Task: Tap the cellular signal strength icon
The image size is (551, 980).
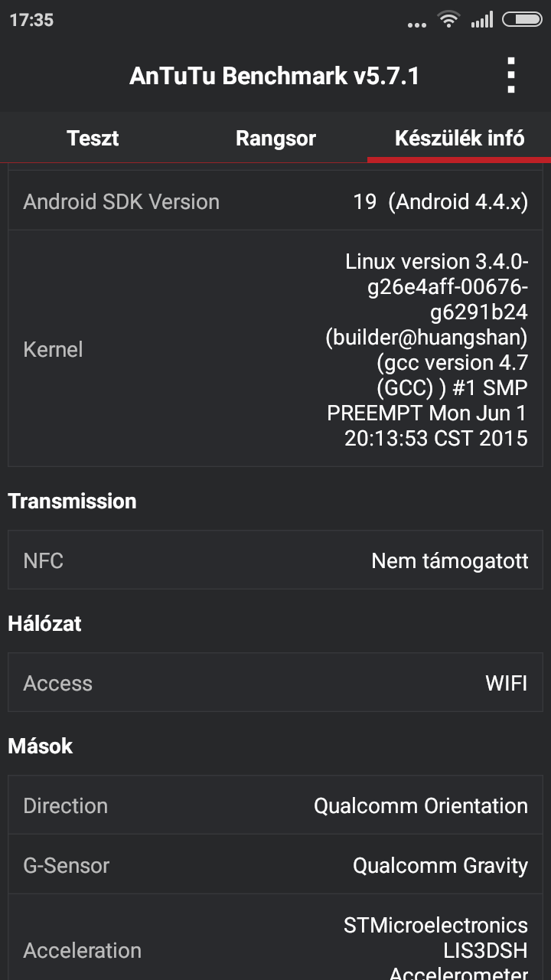Action: (482, 20)
